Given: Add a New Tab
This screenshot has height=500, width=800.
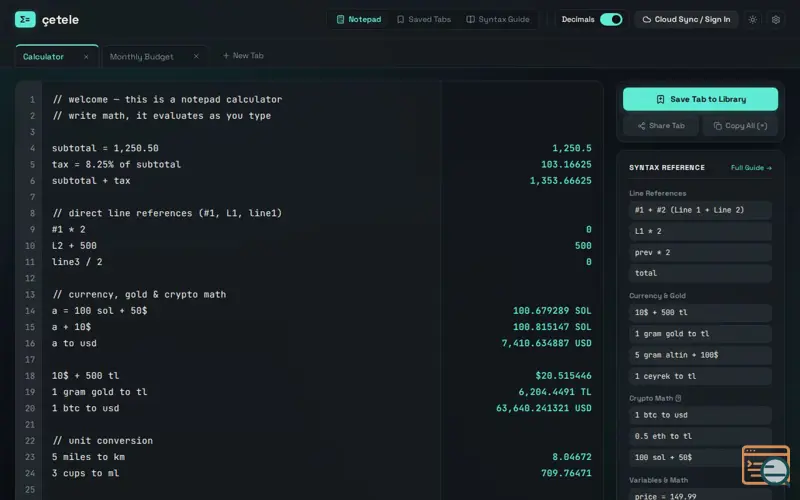Looking at the screenshot, I should pyautogui.click(x=243, y=56).
